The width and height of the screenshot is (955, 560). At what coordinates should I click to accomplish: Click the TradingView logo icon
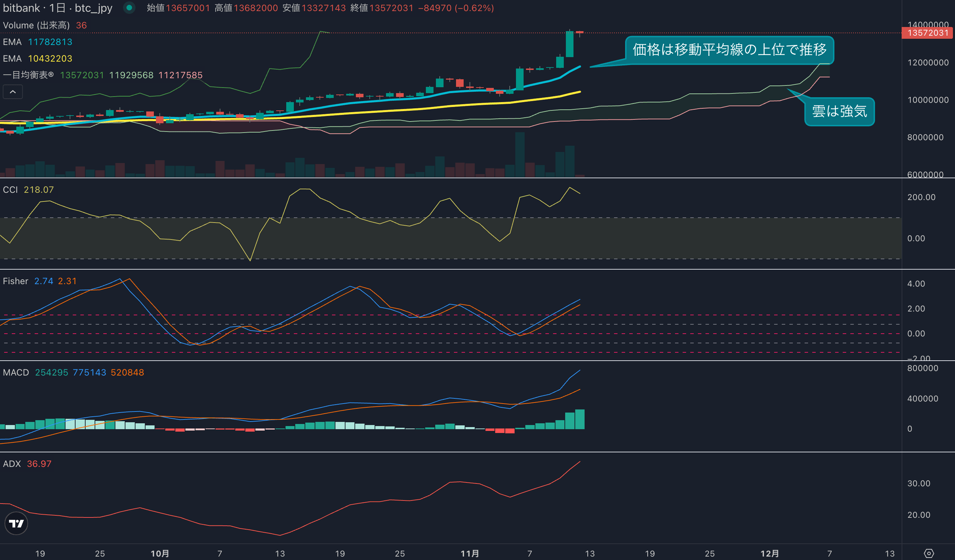point(16,523)
